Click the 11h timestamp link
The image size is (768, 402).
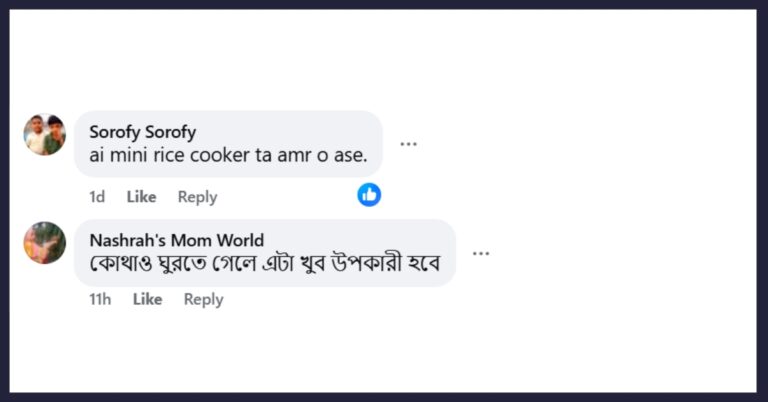(100, 299)
